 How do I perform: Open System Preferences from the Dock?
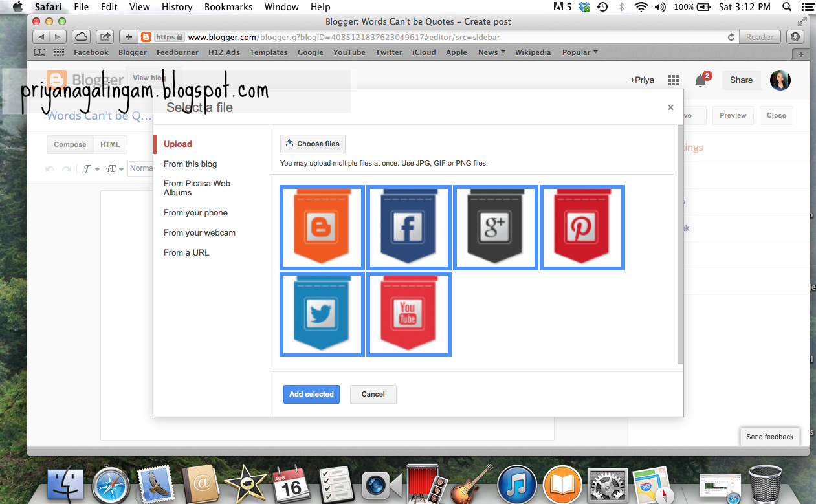tap(607, 485)
